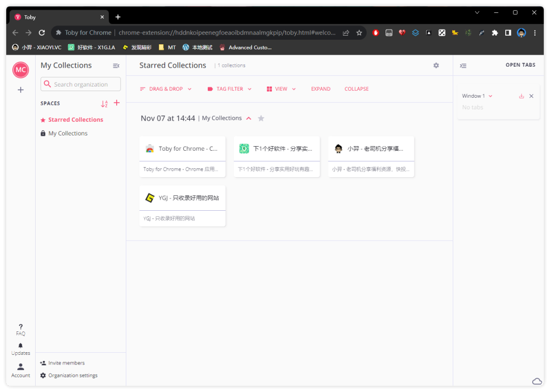The image size is (550, 392).
Task: Click the Expand button
Action: click(321, 89)
